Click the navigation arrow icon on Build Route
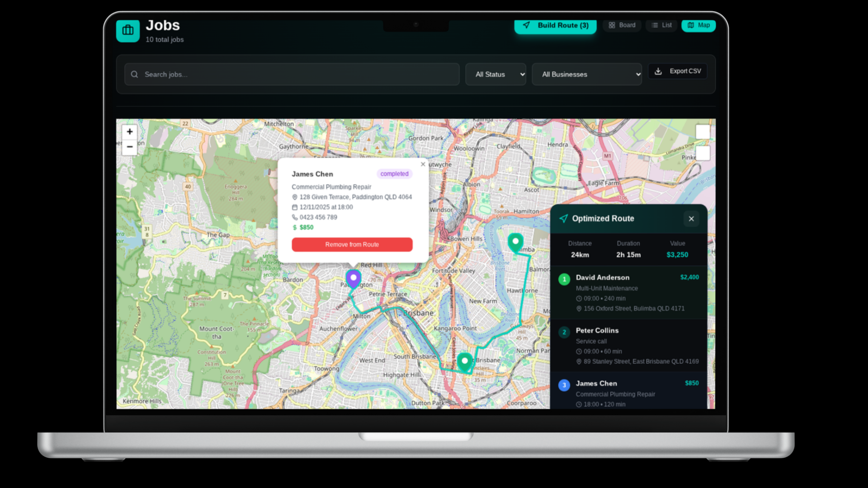This screenshot has width=868, height=488. tap(526, 25)
